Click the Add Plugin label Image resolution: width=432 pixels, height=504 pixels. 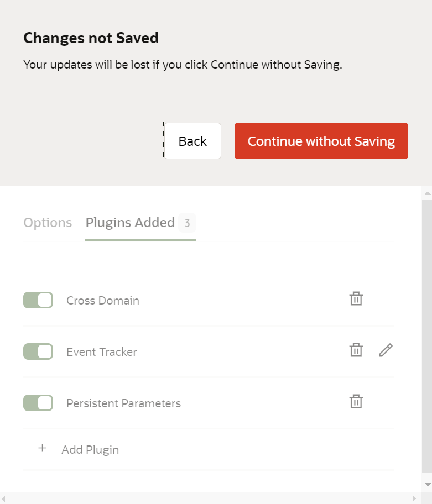coord(90,449)
